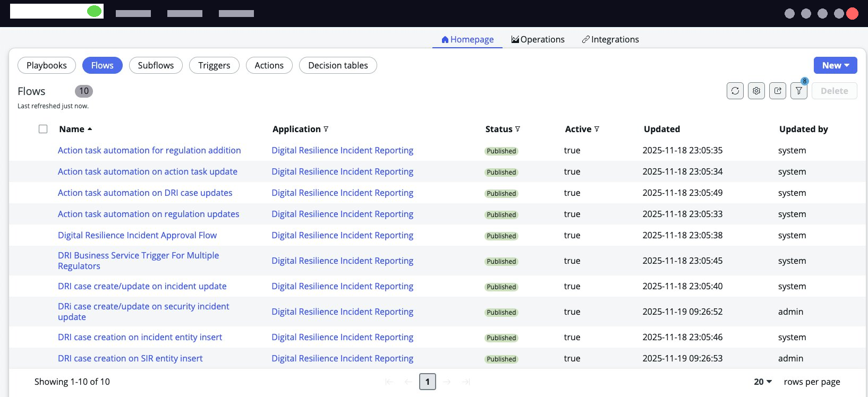This screenshot has height=397, width=868.
Task: Go to last page arrow
Action: click(x=466, y=382)
